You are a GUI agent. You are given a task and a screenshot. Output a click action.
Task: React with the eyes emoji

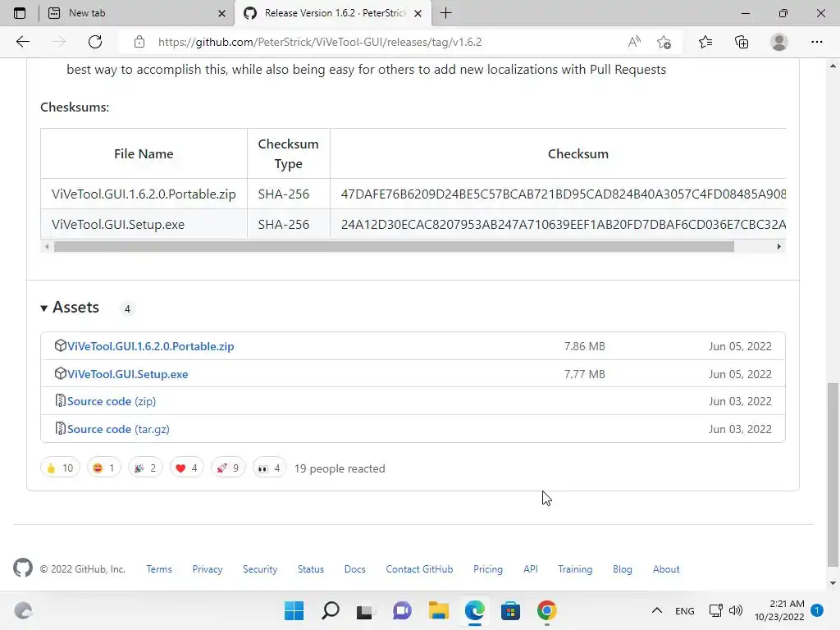pos(269,468)
